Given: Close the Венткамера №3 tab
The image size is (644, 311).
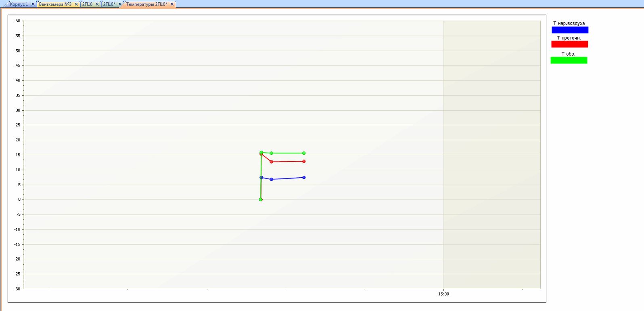Looking at the screenshot, I should pos(76,4).
